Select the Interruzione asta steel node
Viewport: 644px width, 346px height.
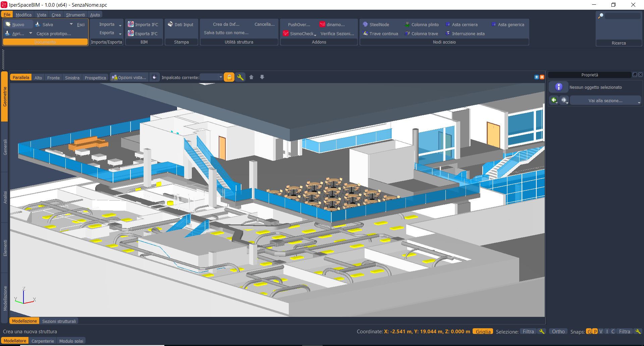(x=465, y=33)
